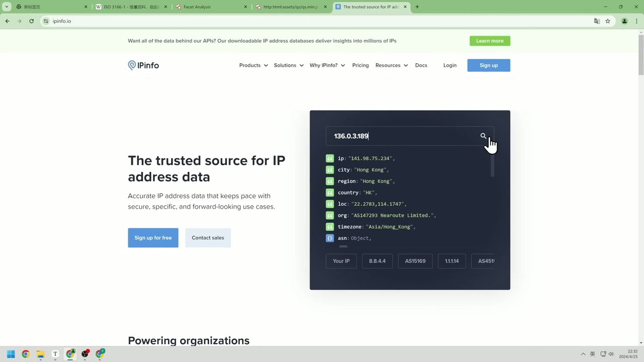Image resolution: width=644 pixels, height=362 pixels.
Task: Open the Contact sales page
Action: 208,237
